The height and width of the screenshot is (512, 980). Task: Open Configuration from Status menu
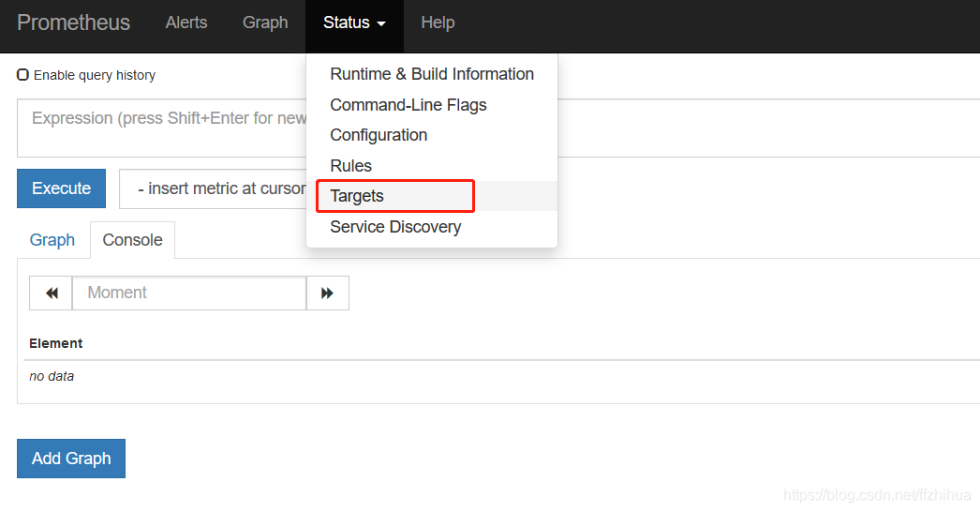tap(432, 135)
